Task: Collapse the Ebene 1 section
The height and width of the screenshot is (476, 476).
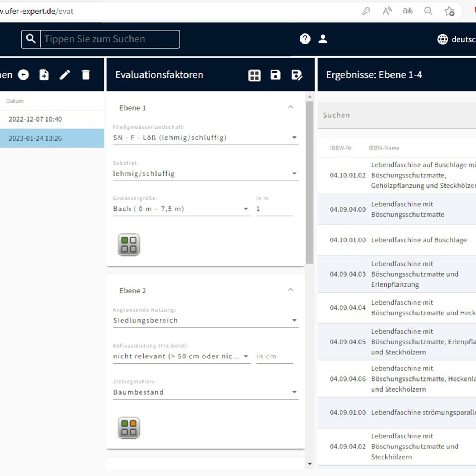Action: [x=290, y=107]
